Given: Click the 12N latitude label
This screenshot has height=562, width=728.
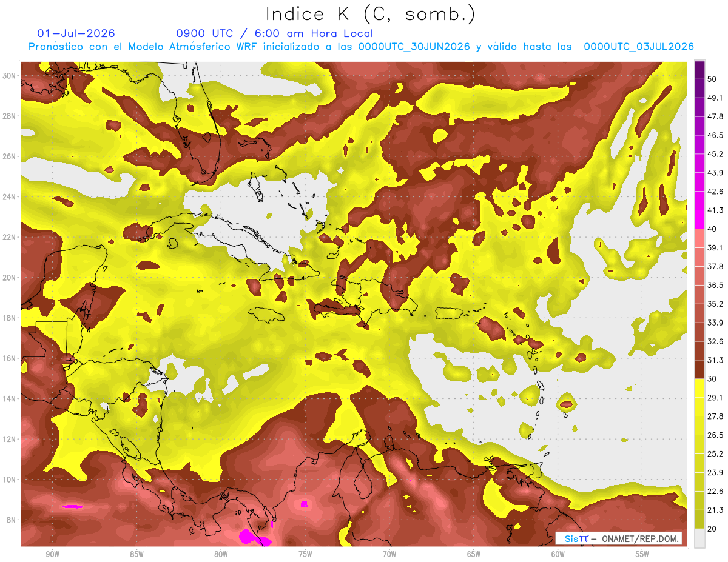Looking at the screenshot, I should click(x=10, y=439).
